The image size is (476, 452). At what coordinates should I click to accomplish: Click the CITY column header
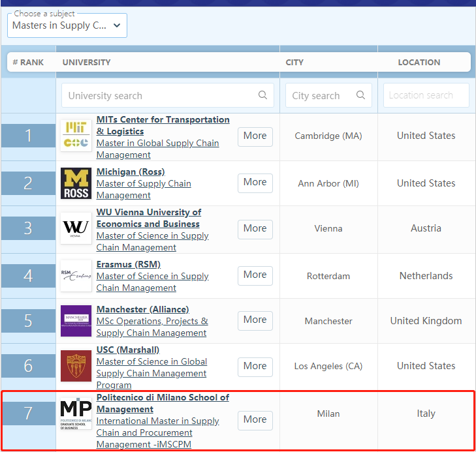pyautogui.click(x=294, y=62)
